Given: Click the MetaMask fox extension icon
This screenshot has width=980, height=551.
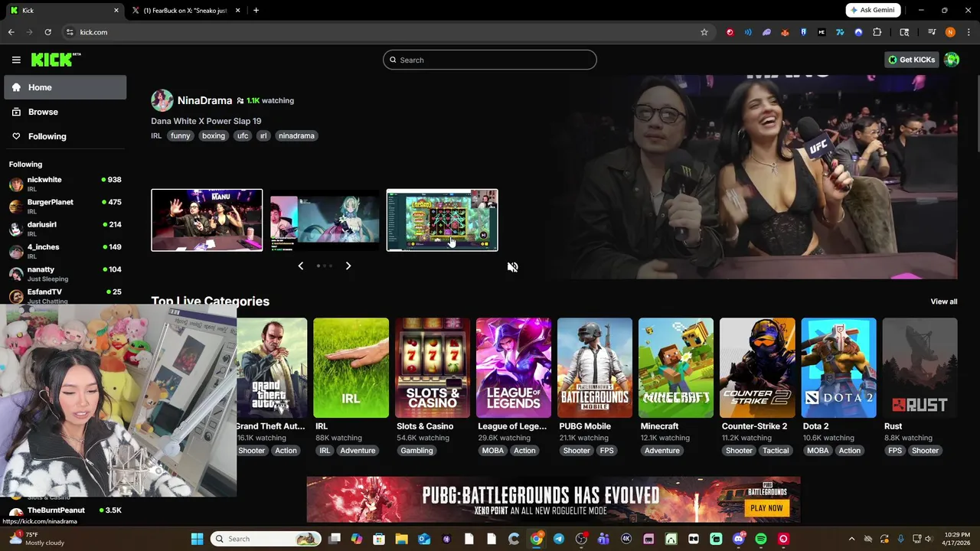Looking at the screenshot, I should coord(785,32).
